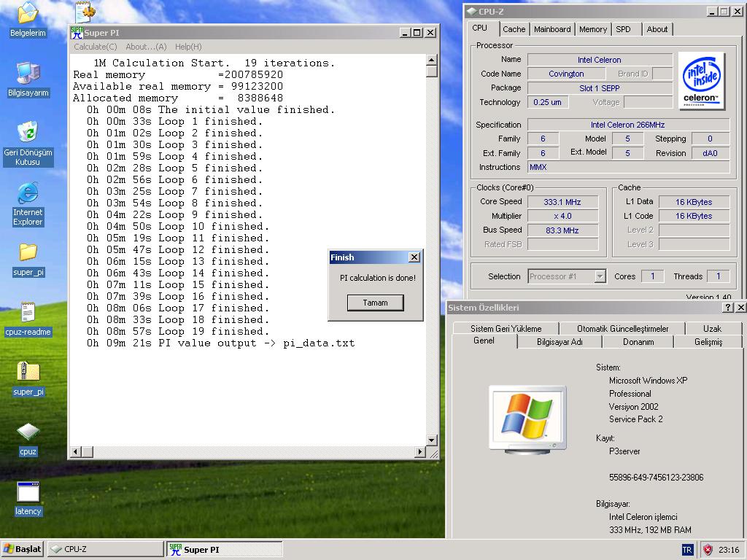
Task: Click the Specification Intel Celeron 266MHz field
Action: [x=628, y=125]
